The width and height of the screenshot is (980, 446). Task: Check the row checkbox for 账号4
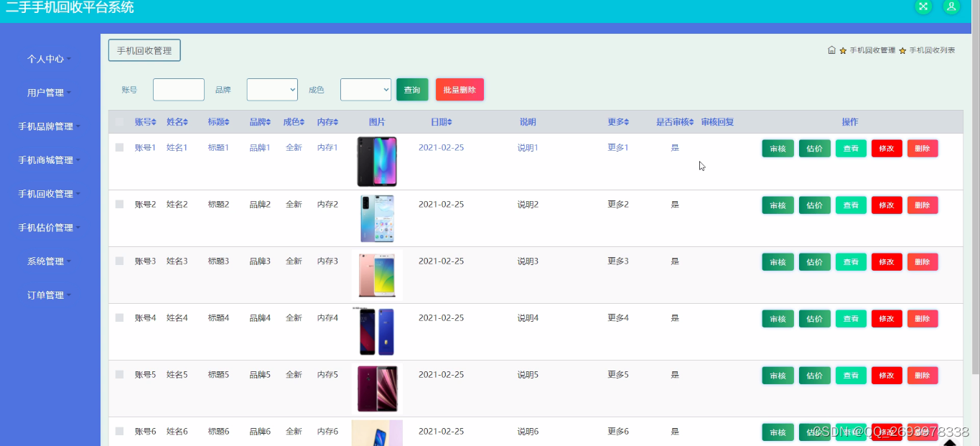pos(119,317)
